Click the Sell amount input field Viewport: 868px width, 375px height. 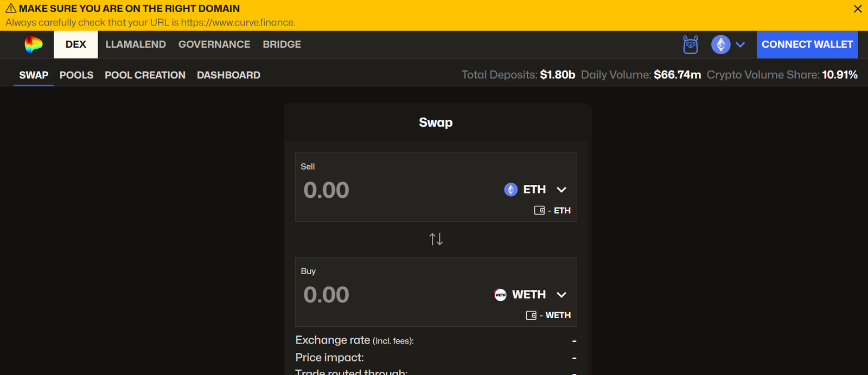pos(380,190)
